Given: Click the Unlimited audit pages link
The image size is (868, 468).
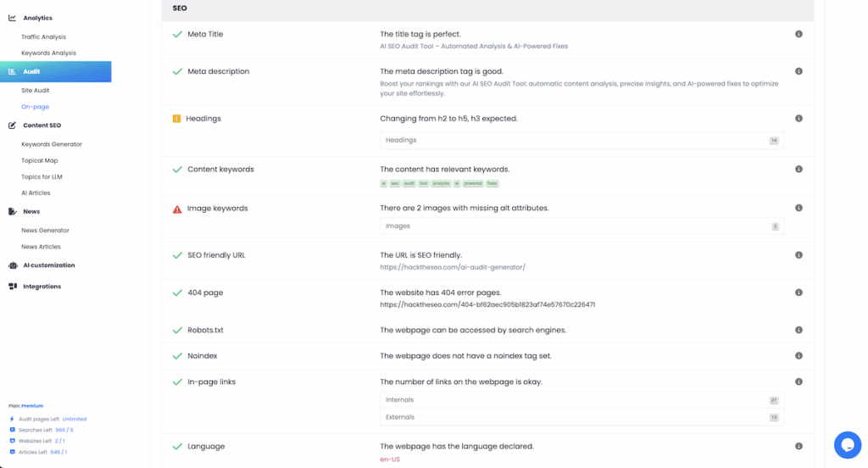Looking at the screenshot, I should pyautogui.click(x=75, y=420).
